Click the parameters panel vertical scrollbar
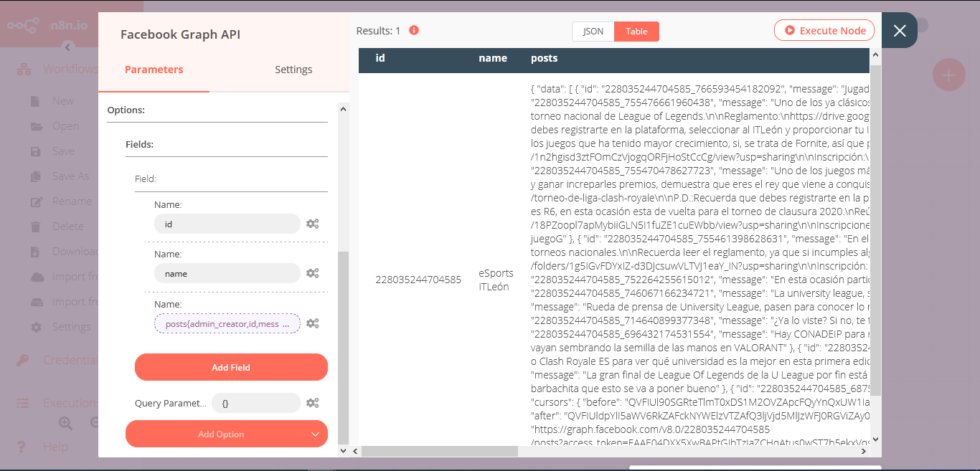 pos(343,346)
